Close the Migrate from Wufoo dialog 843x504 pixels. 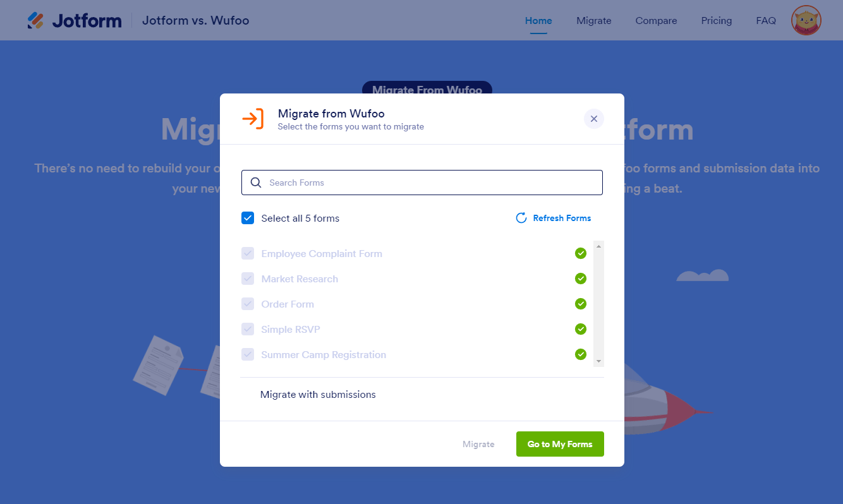[594, 119]
